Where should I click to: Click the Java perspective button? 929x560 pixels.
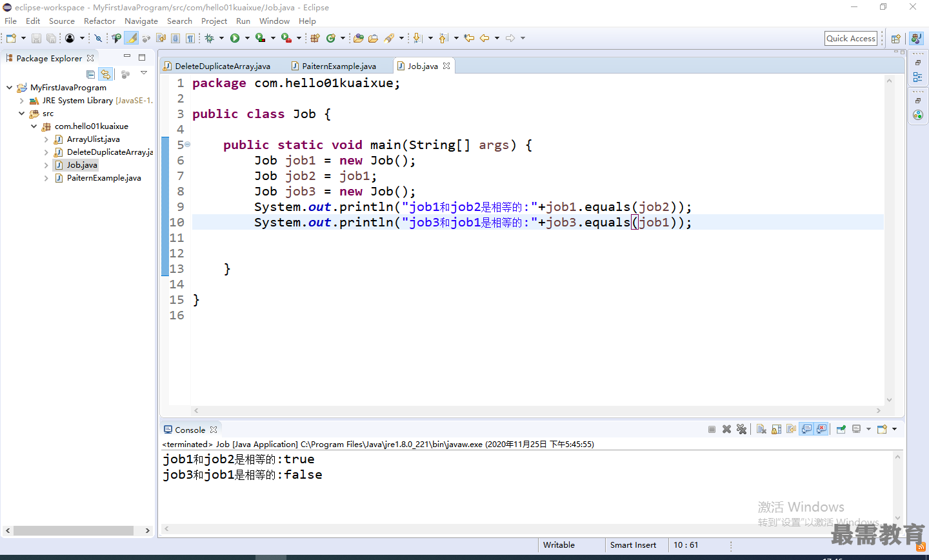coord(916,39)
